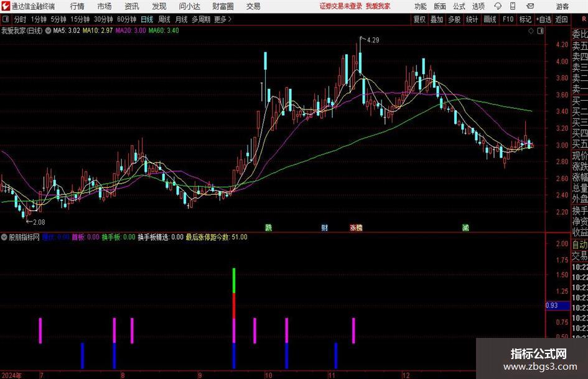The image size is (588, 379).
Task: Toggle the left panel layout icon
Action: click(x=6, y=19)
